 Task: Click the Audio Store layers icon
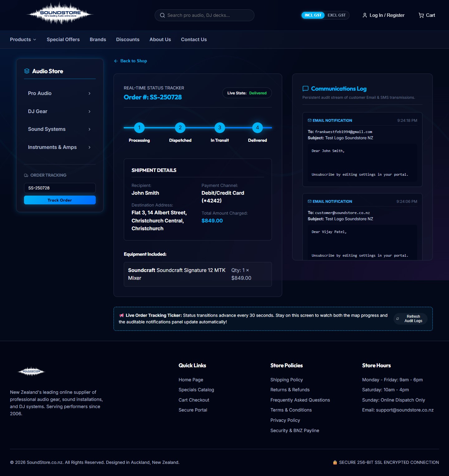click(x=27, y=71)
